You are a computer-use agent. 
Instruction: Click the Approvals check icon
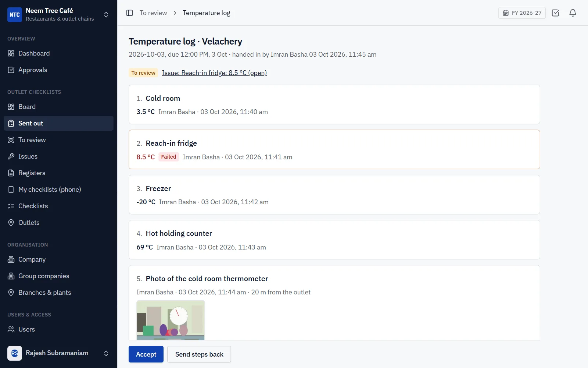pyautogui.click(x=11, y=70)
